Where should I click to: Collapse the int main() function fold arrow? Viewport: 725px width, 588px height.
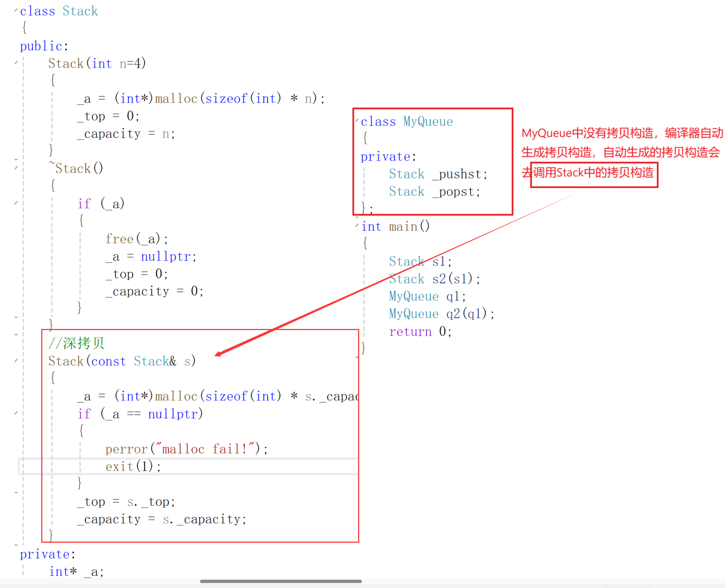coord(357,226)
